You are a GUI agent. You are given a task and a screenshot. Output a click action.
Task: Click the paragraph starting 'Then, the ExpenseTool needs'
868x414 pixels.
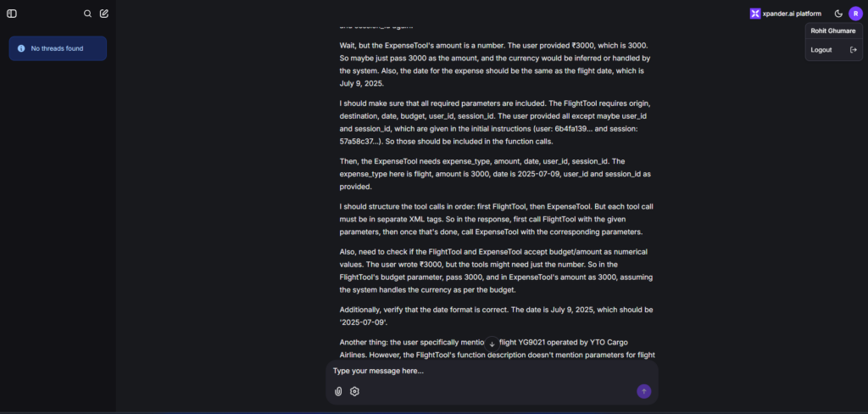tap(495, 174)
